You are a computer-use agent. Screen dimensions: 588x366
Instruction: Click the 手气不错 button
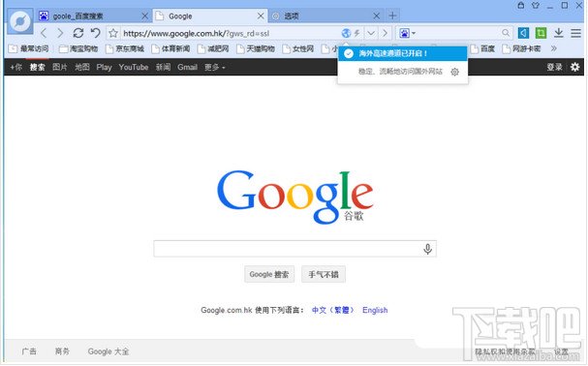coord(324,275)
